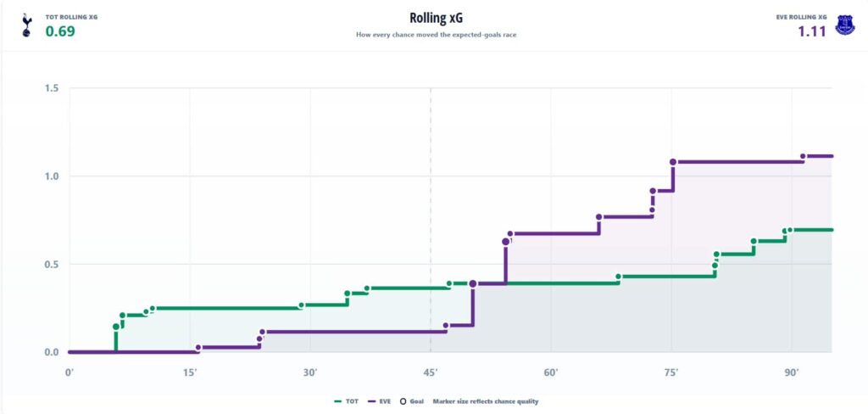Click the 'Marker size reflects chance quality' note
The height and width of the screenshot is (414, 868).
[486, 401]
